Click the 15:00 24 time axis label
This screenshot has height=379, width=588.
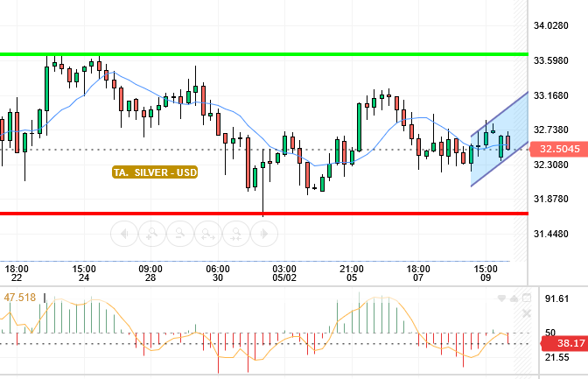coord(84,273)
